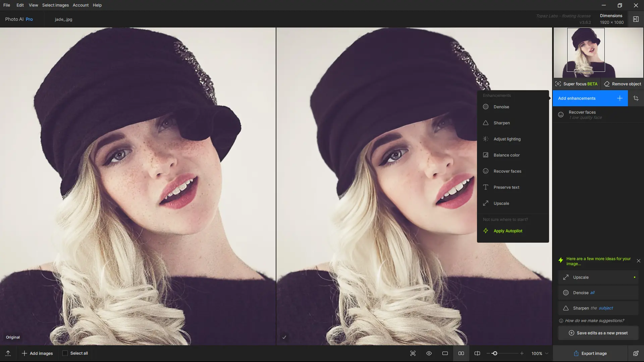Image resolution: width=644 pixels, height=362 pixels.
Task: Select the Remove object tool
Action: tap(623, 84)
